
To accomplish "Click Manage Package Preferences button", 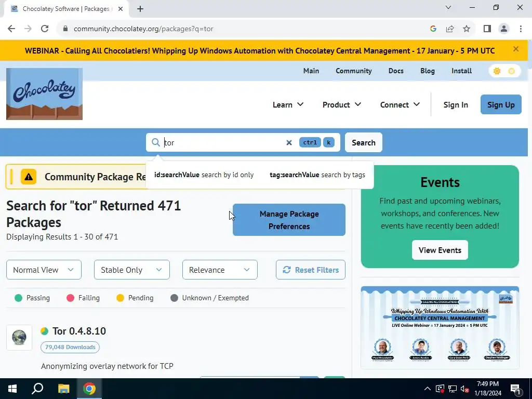I will (289, 220).
